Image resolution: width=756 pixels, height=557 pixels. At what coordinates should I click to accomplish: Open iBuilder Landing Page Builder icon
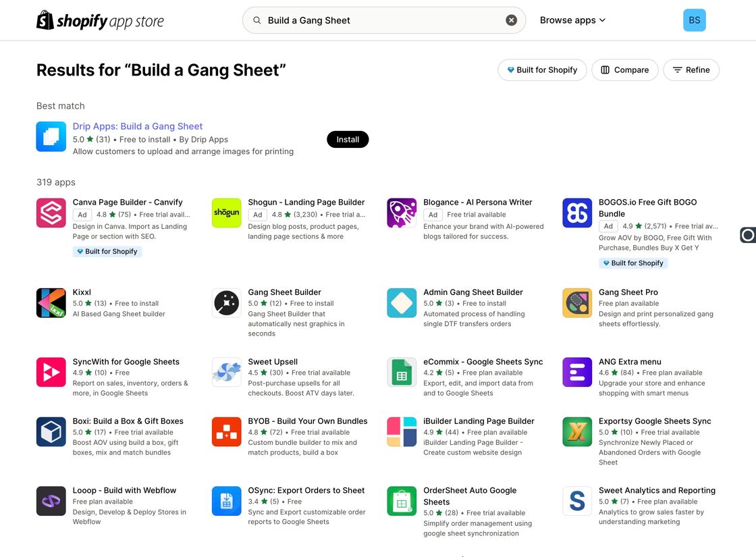coord(402,431)
